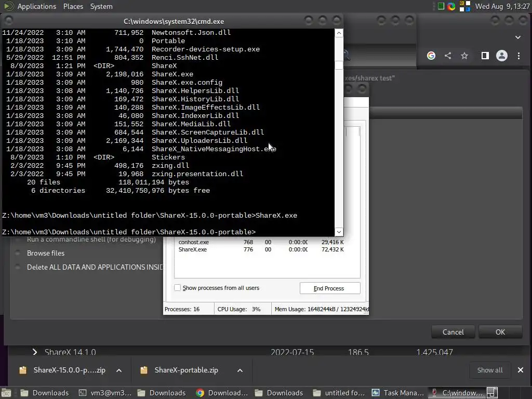Click End Process in Task Manager

330,288
